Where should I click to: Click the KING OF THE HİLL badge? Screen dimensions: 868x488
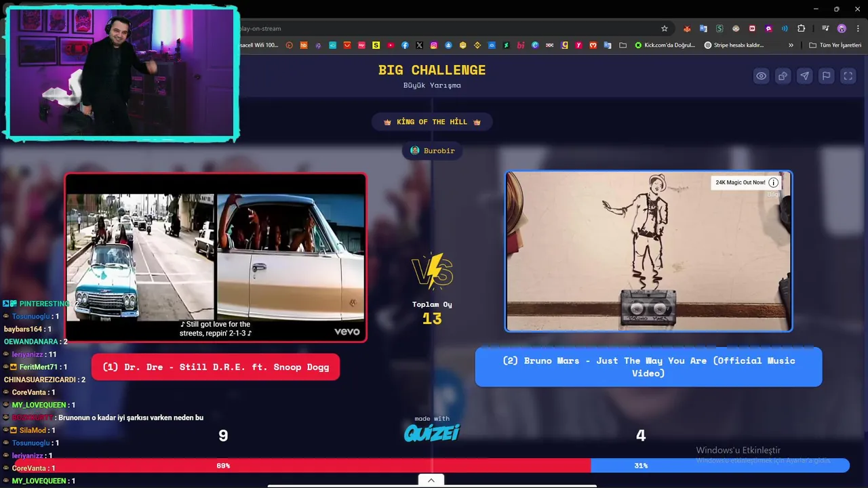point(432,122)
